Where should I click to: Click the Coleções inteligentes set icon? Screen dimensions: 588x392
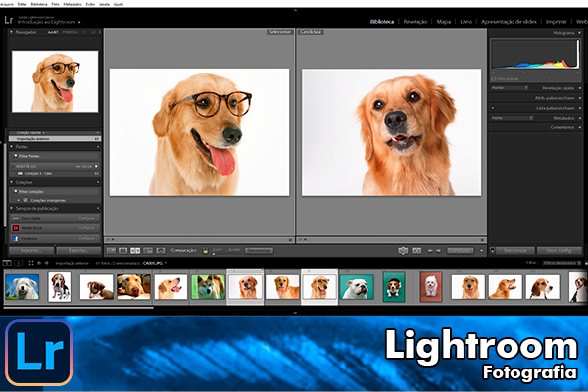click(x=25, y=200)
